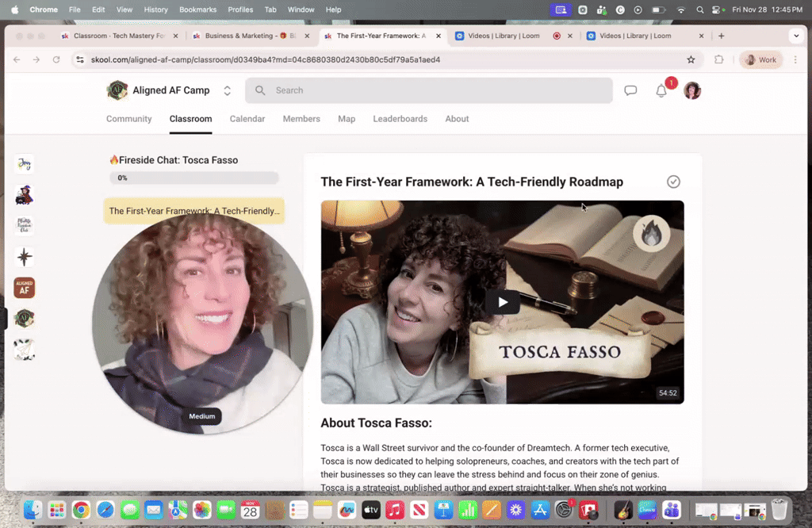The height and width of the screenshot is (528, 812).
Task: Click the 0% course progress bar
Action: (x=193, y=178)
